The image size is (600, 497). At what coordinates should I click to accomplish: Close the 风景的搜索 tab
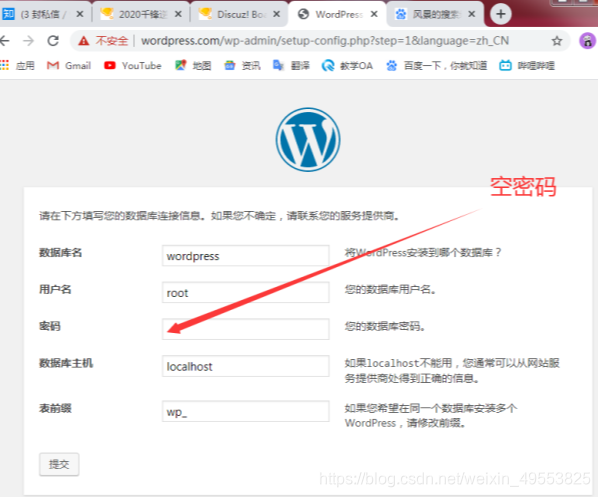point(472,14)
